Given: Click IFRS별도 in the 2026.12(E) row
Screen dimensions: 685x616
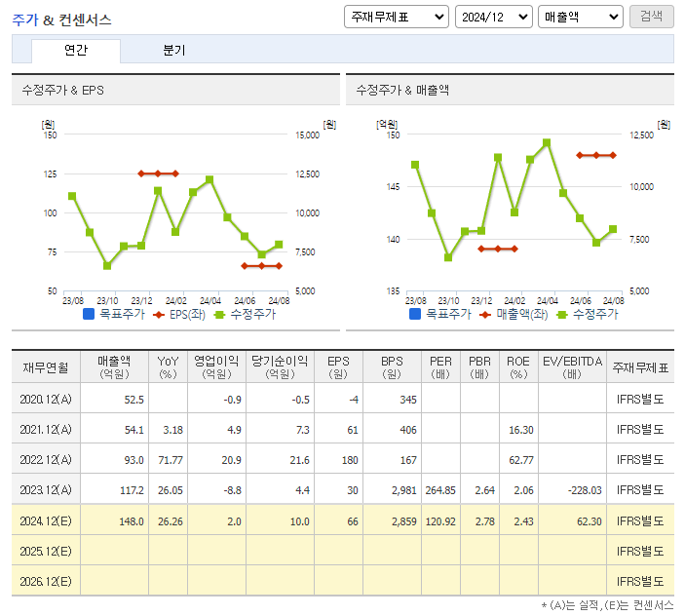Looking at the screenshot, I should click(x=640, y=581).
